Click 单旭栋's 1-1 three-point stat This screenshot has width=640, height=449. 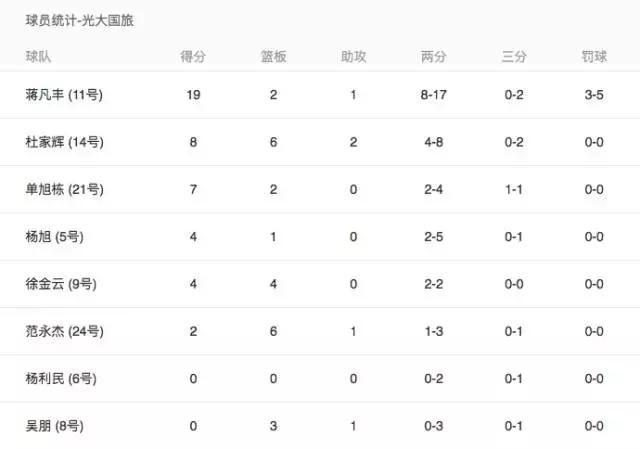[514, 190]
